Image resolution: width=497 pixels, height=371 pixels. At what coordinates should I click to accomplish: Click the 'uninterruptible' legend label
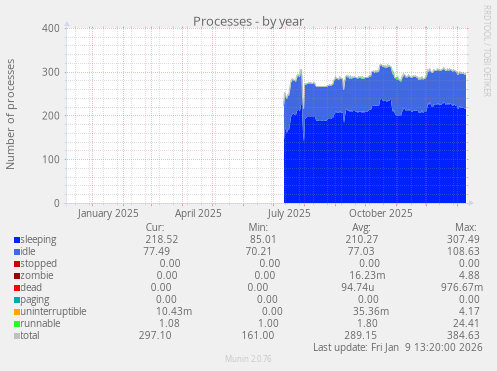coord(53,312)
